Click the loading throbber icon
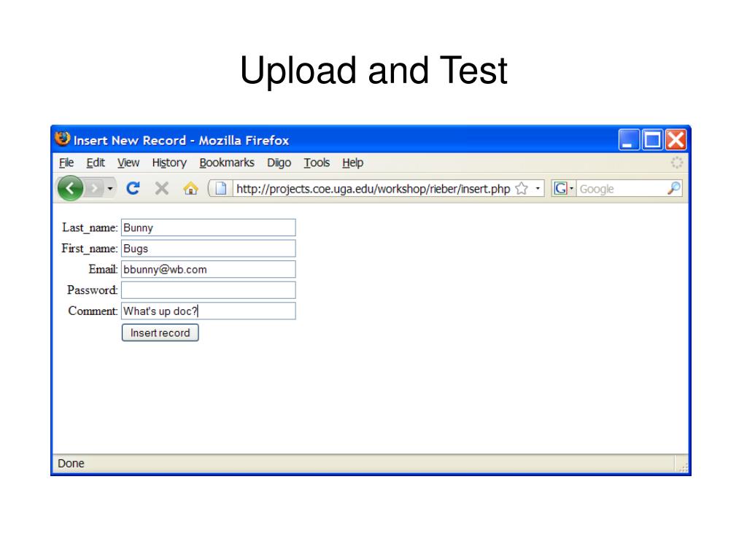The width and height of the screenshot is (747, 560). 677,163
